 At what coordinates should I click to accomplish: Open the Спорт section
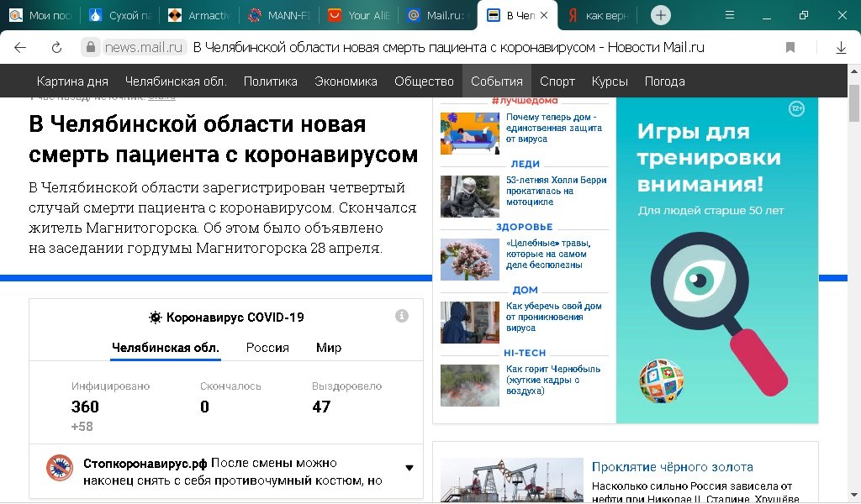557,81
